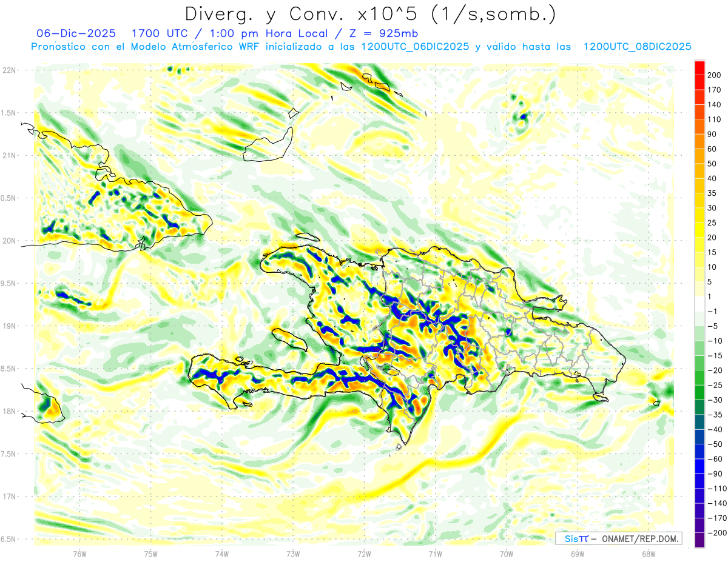
Task: Click the dark purple swatch ending the color scale
Action: click(699, 540)
